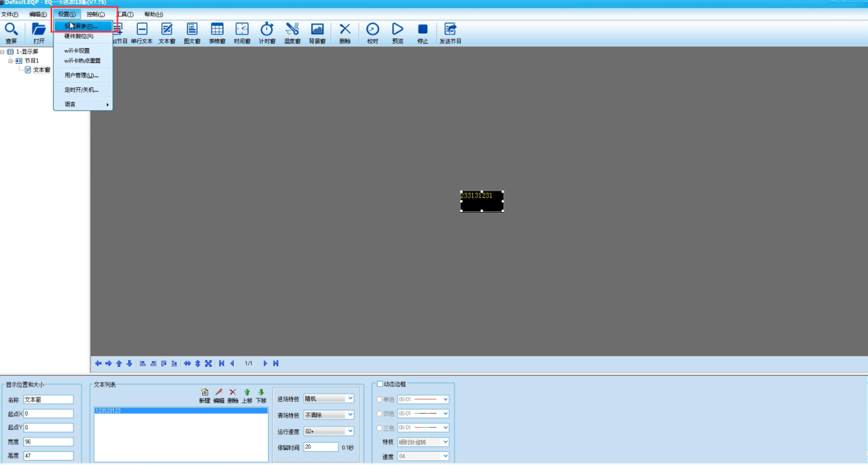Open the 单色 border style combo box
The image size is (868, 465).
point(423,399)
